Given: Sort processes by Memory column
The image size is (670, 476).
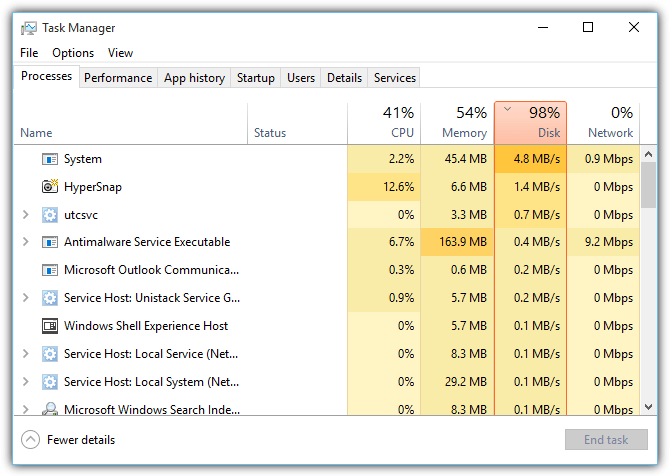Looking at the screenshot, I should tap(457, 123).
